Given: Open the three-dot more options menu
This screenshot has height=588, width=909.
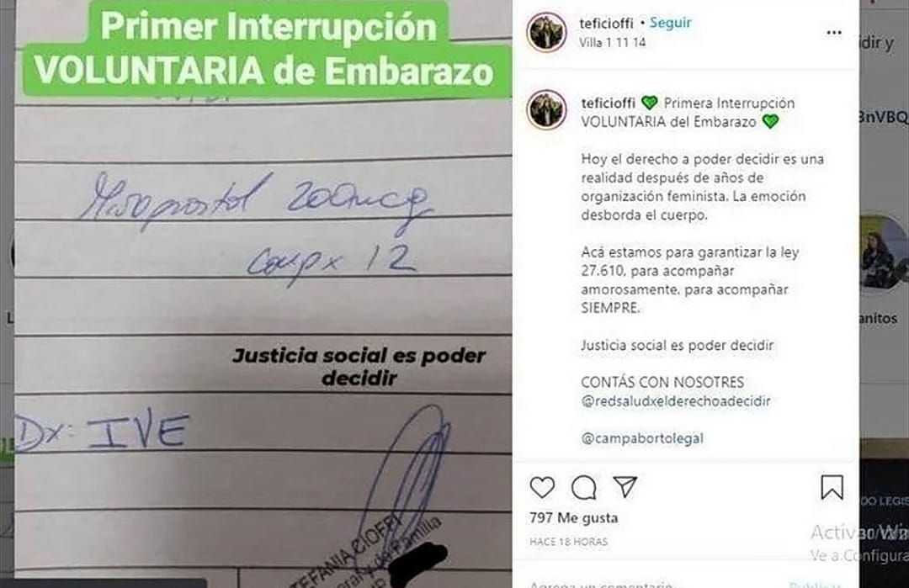Looking at the screenshot, I should tap(833, 33).
